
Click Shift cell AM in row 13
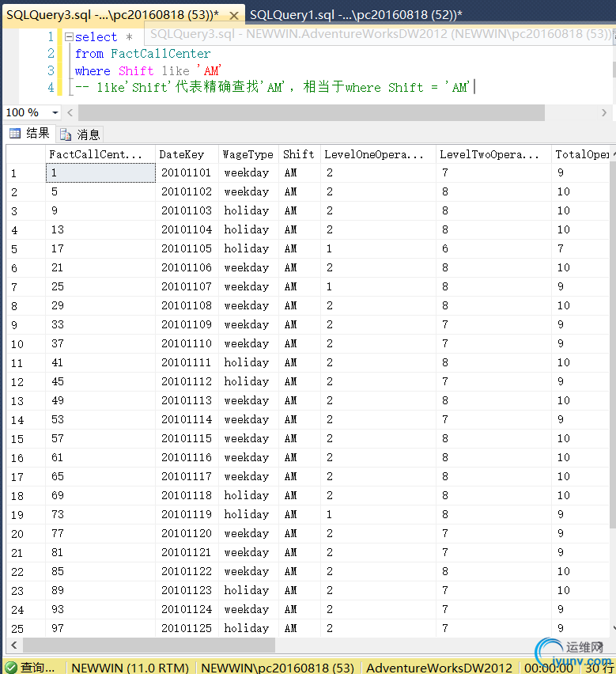click(x=300, y=400)
